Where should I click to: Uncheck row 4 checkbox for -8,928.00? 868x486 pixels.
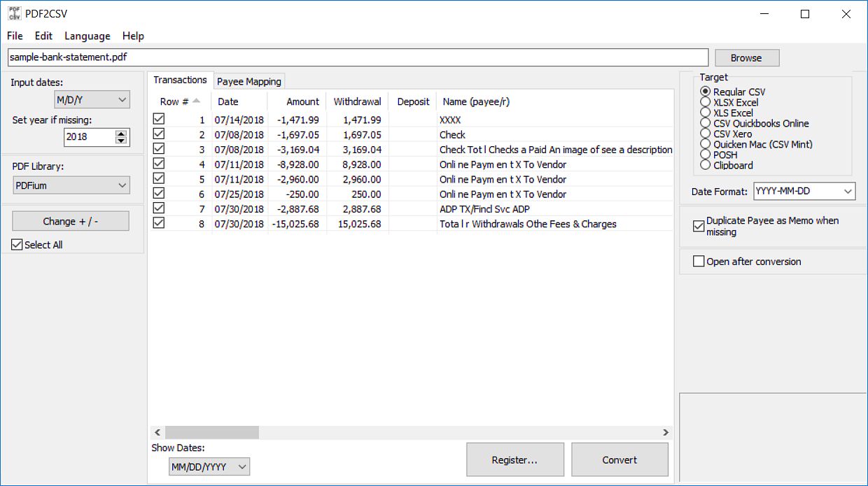(x=159, y=164)
